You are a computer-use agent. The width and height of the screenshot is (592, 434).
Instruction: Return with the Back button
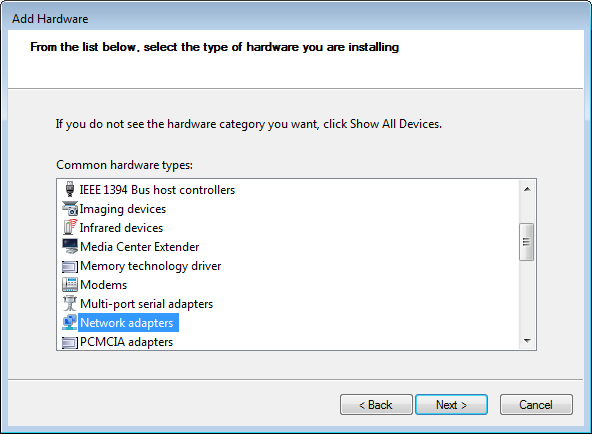coord(376,405)
